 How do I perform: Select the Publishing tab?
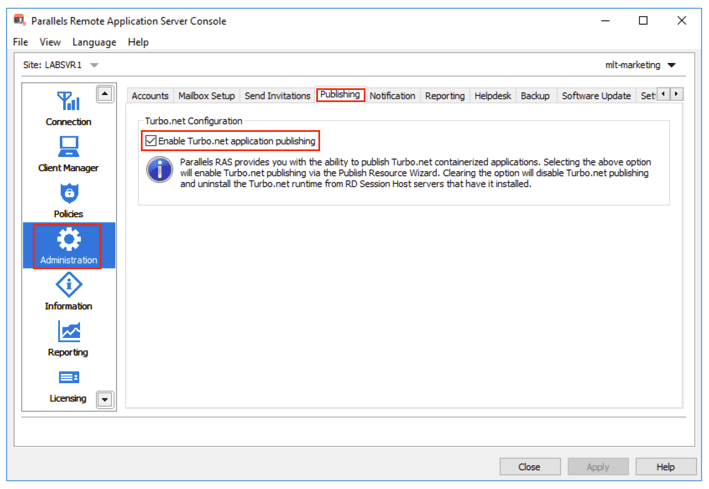coord(340,95)
